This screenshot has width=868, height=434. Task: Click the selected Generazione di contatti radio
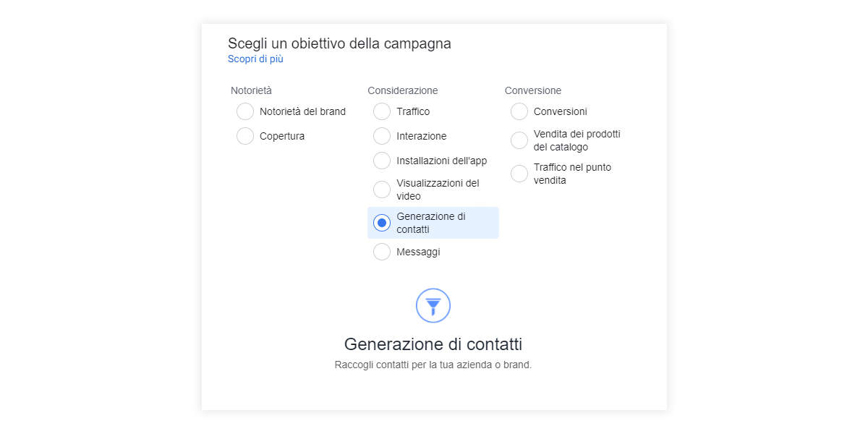point(382,223)
